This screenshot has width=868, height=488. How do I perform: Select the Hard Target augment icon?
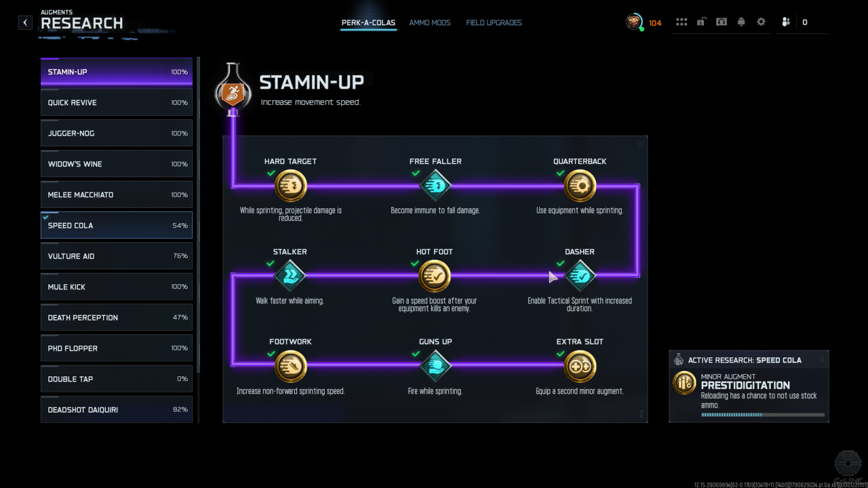click(x=291, y=186)
